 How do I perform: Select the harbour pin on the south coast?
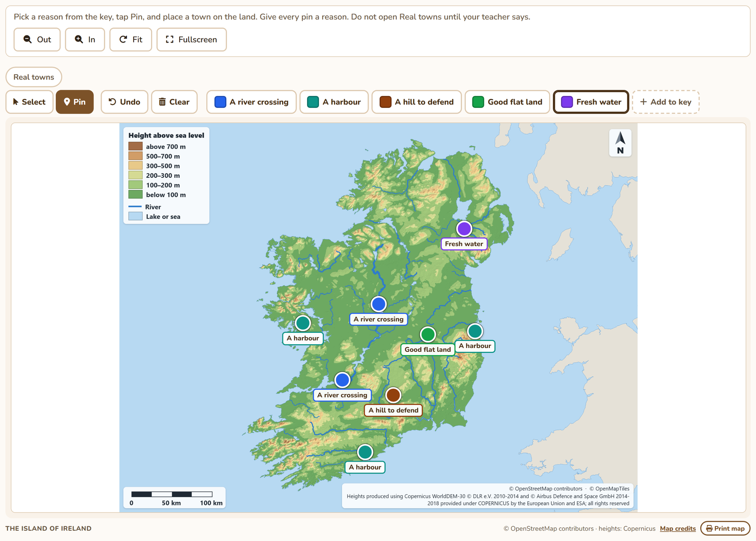tap(365, 452)
